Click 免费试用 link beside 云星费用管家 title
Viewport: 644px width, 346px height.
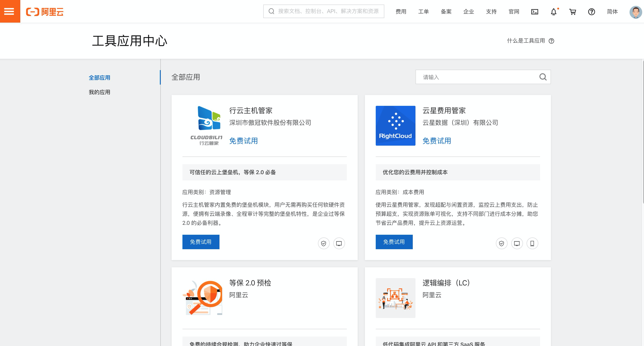click(x=436, y=141)
